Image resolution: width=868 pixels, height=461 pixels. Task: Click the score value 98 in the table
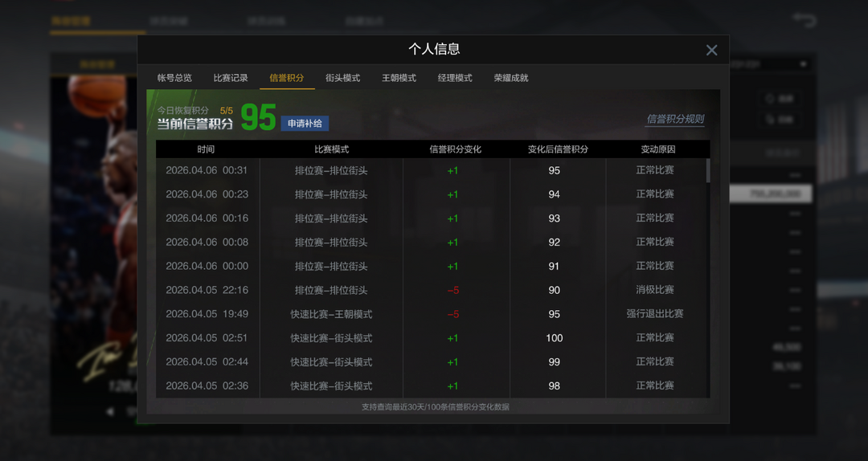coord(554,386)
